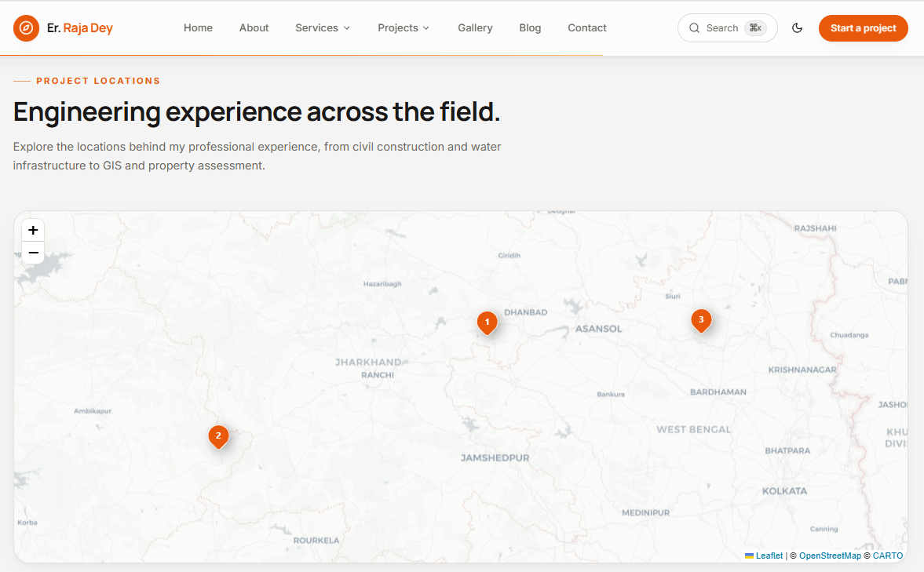Open the OpenStreetMap attribution link
The image size is (924, 572).
830,556
